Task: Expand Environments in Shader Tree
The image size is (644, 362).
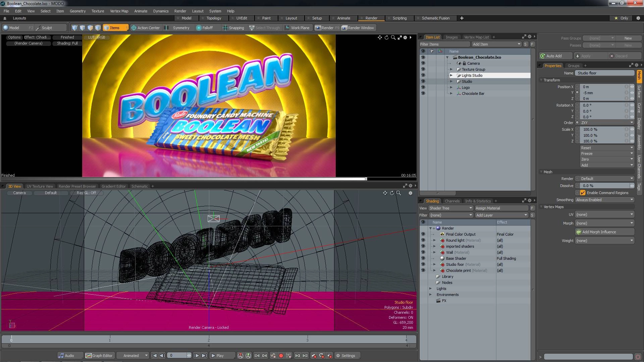Action: pos(431,295)
